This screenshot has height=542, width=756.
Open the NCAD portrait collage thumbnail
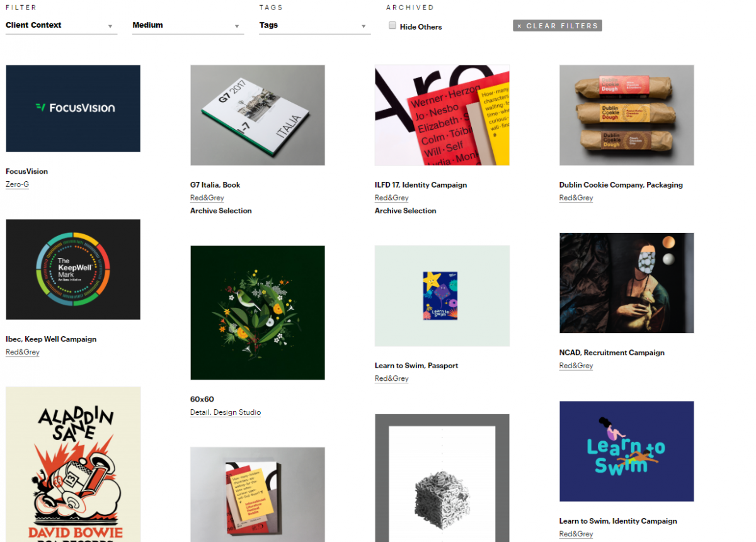point(627,283)
